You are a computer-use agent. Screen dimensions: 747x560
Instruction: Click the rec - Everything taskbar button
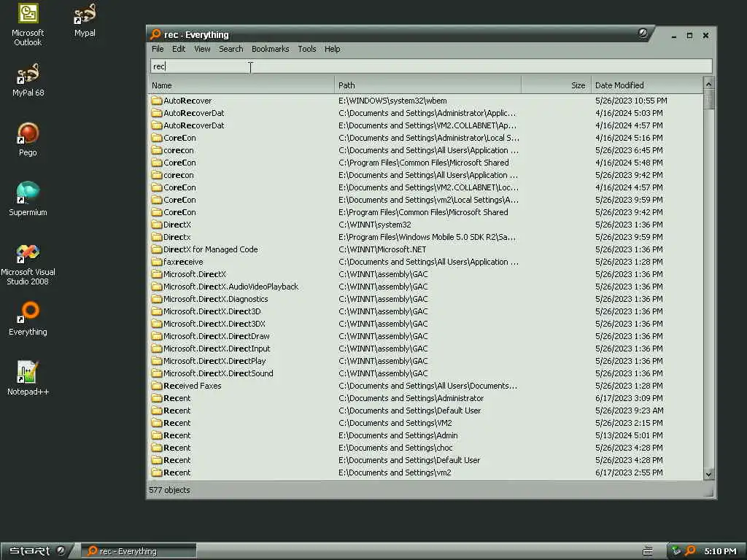(x=138, y=551)
